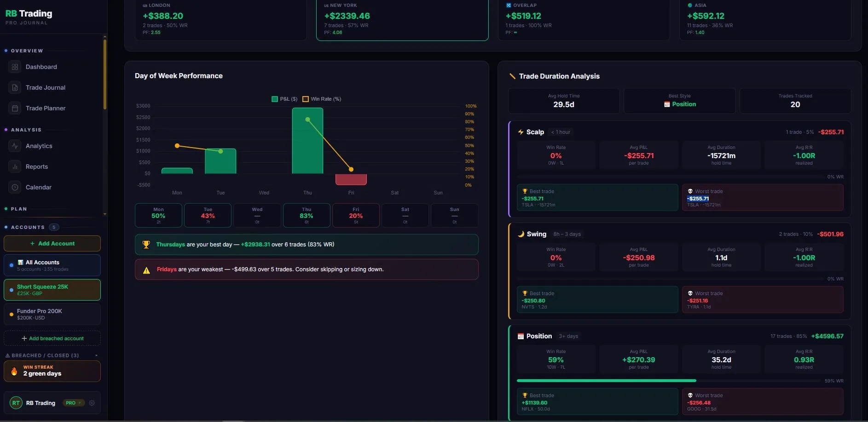Toggle P&L ($) legend series
The height and width of the screenshot is (422, 868).
point(284,99)
